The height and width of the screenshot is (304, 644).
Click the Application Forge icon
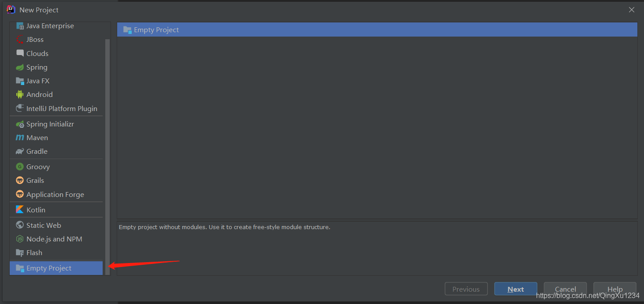tap(20, 194)
